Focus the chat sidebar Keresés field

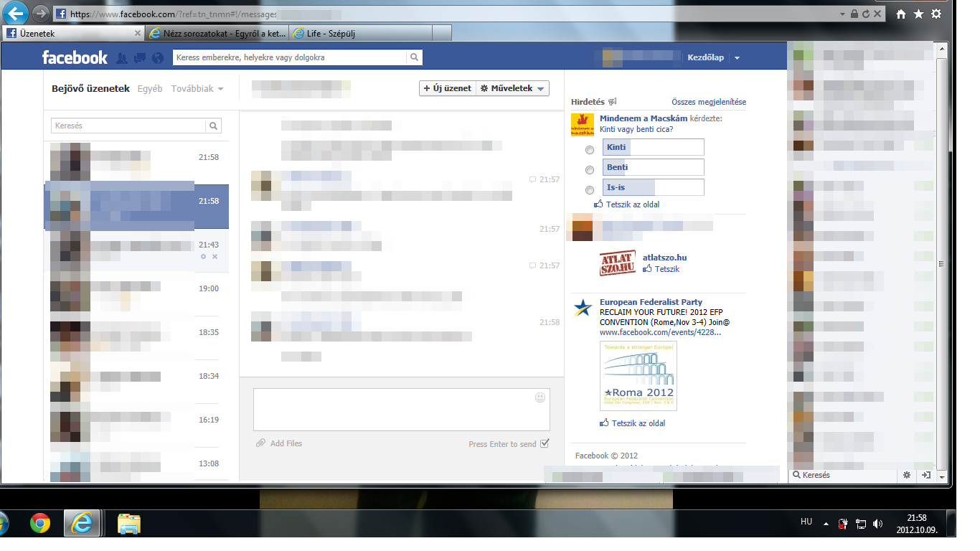tap(844, 475)
